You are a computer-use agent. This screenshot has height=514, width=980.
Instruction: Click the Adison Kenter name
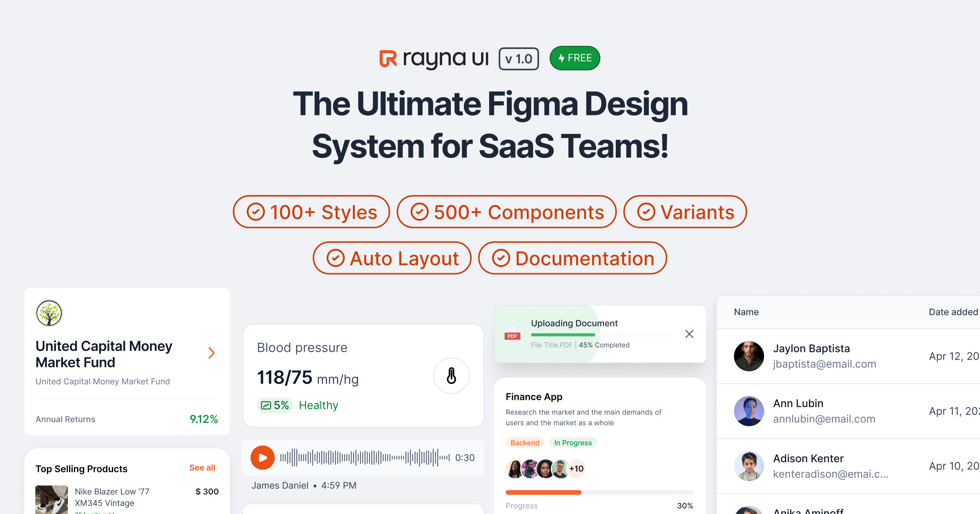tap(808, 459)
